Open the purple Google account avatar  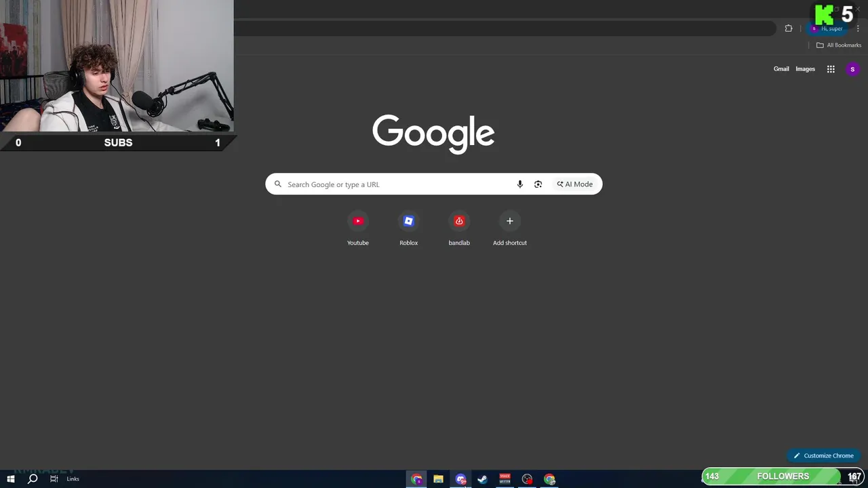[x=852, y=69]
